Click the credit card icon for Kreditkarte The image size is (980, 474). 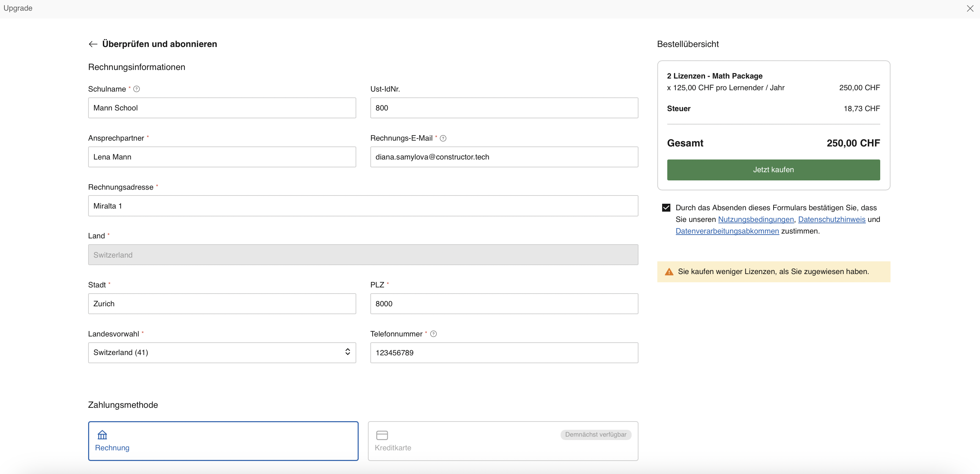point(382,435)
